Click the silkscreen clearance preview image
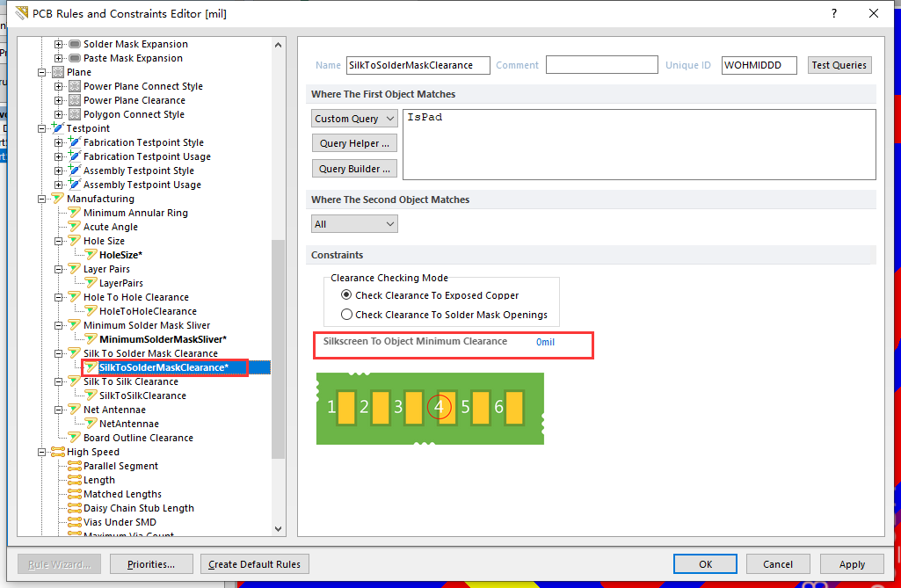Screen dimensions: 901x588 pos(430,409)
